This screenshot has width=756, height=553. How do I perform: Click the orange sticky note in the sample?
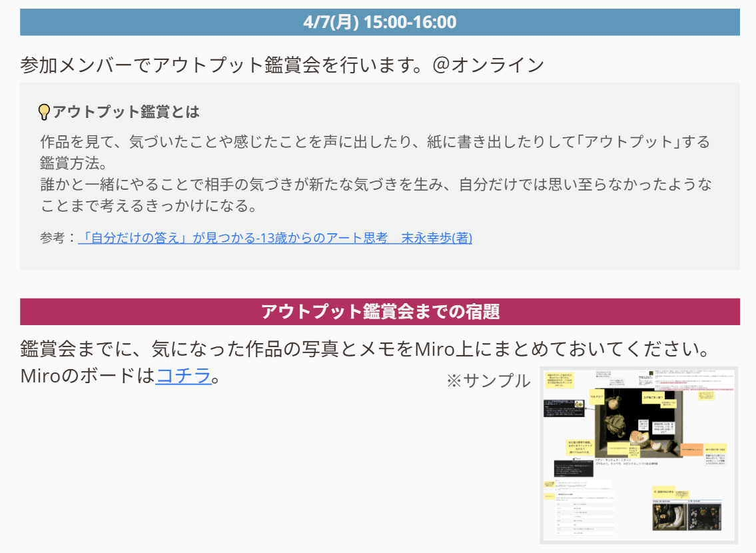click(x=693, y=448)
